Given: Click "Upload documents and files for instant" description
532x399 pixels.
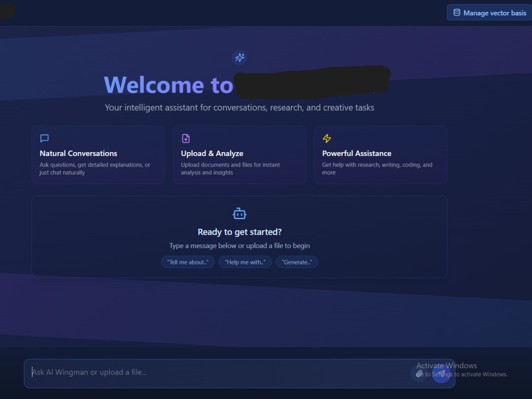Looking at the screenshot, I should [x=230, y=169].
